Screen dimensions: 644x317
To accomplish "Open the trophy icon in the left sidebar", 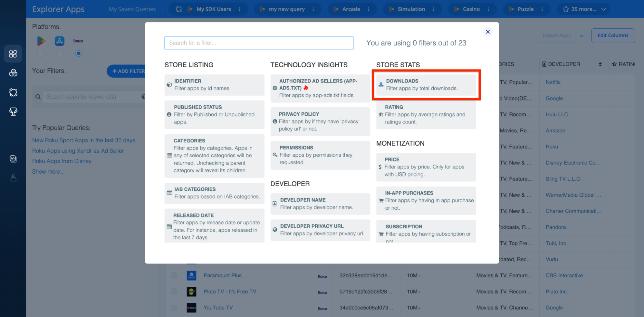I will (13, 112).
